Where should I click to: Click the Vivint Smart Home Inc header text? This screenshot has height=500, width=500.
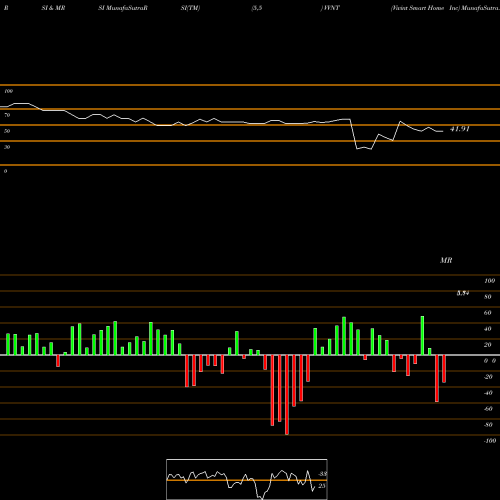click(x=425, y=8)
